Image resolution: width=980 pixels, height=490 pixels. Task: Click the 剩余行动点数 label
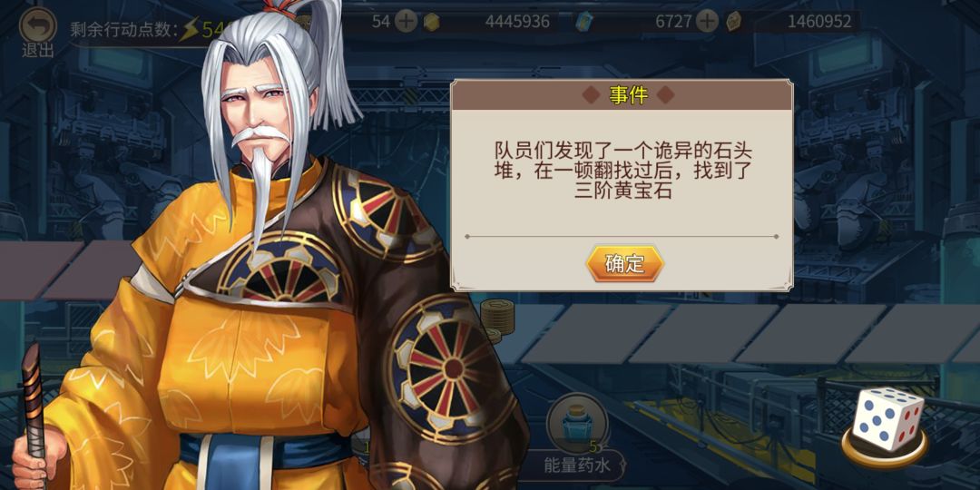pos(122,30)
